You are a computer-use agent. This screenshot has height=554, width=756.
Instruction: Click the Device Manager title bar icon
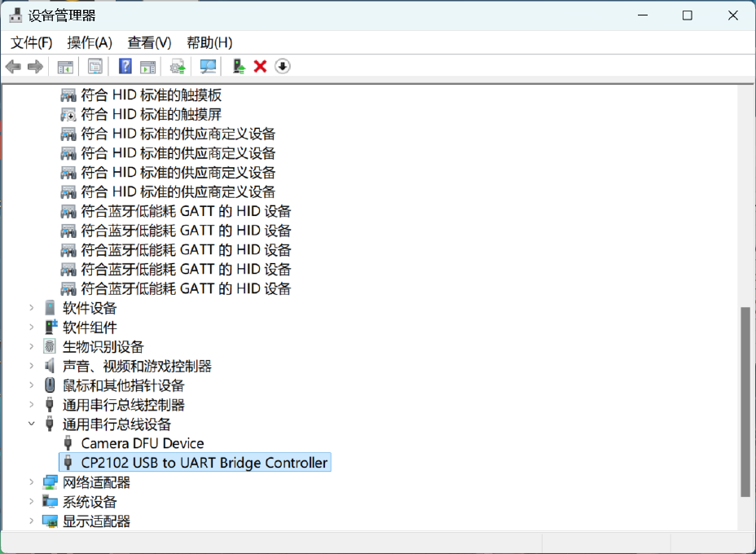click(15, 15)
